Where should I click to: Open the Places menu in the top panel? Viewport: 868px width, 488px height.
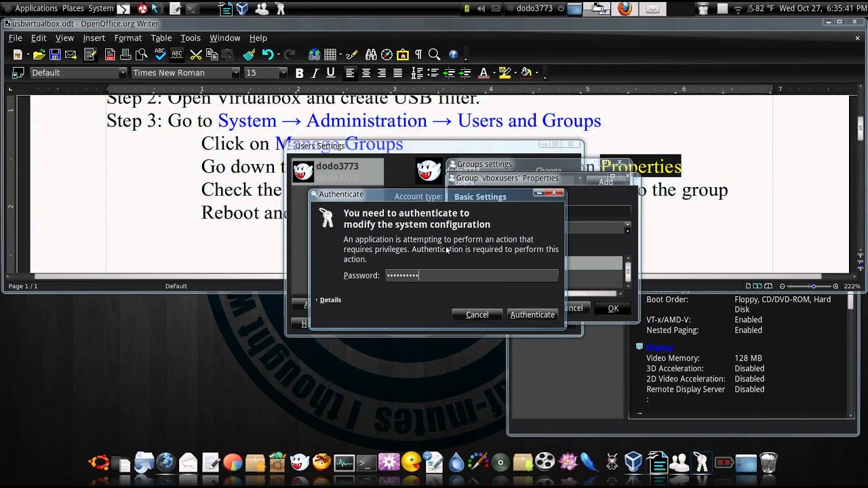(x=73, y=8)
